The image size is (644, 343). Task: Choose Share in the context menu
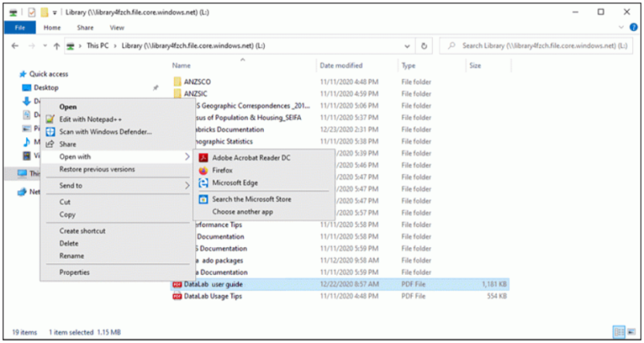tap(67, 144)
